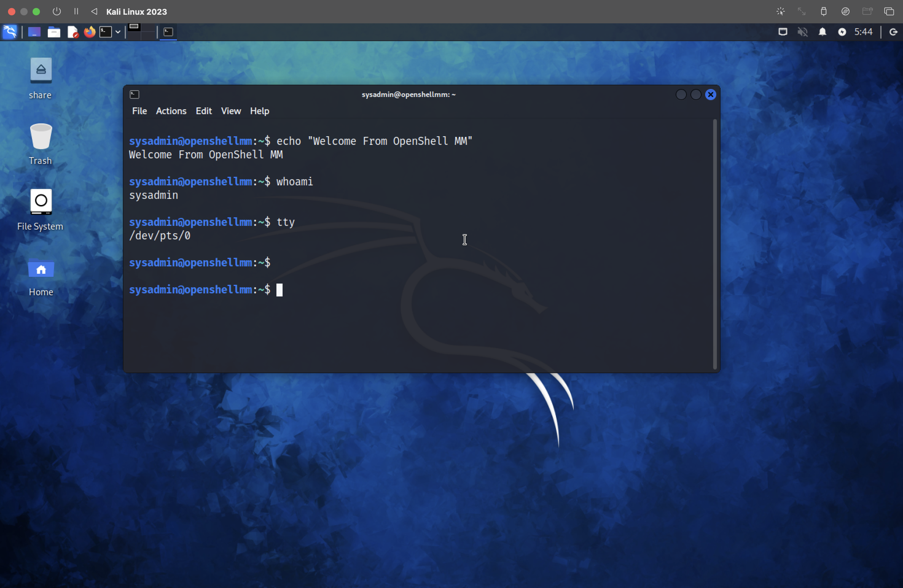Launch Firefox from the panel
Viewport: 903px width, 588px height.
(90, 32)
